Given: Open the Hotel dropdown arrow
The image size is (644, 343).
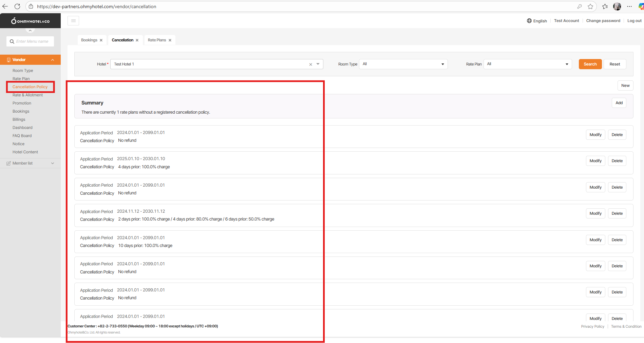Looking at the screenshot, I should [x=318, y=64].
